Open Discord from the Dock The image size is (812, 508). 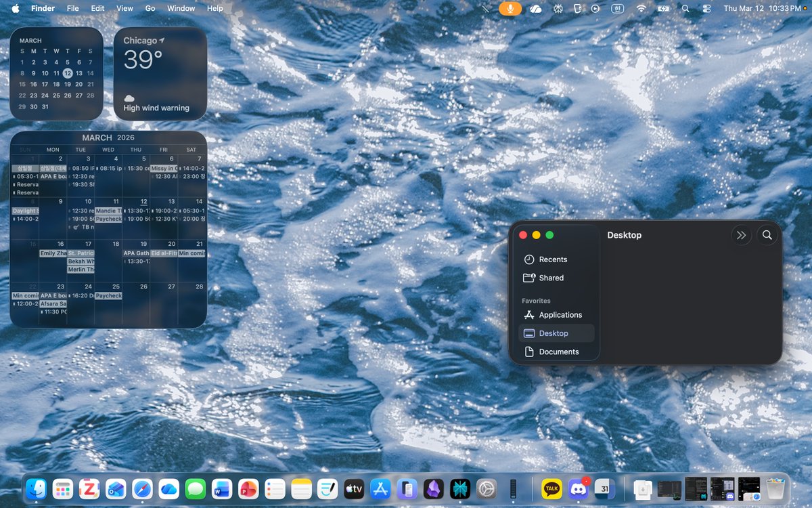[579, 488]
